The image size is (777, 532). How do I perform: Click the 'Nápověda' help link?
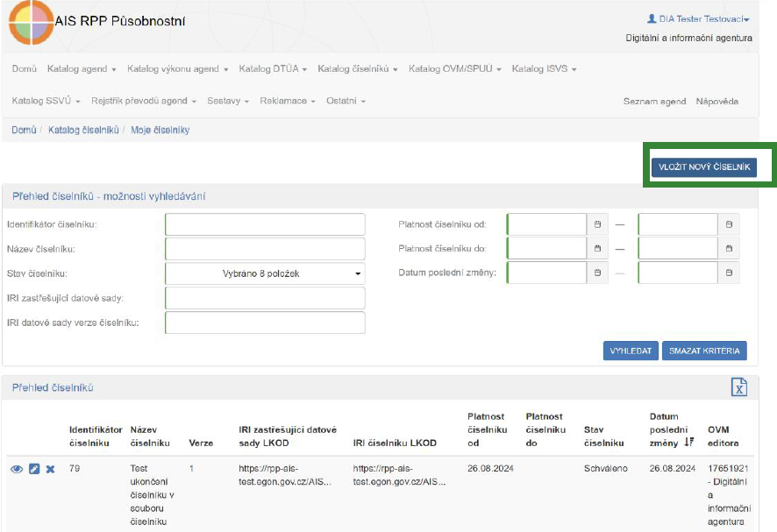click(x=716, y=101)
